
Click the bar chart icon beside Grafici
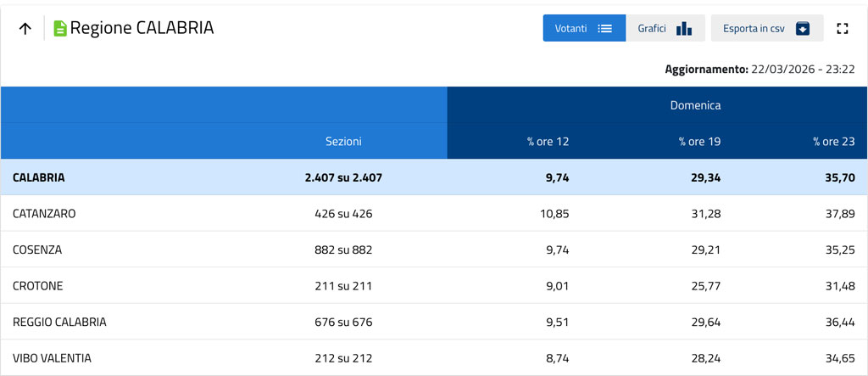click(684, 28)
